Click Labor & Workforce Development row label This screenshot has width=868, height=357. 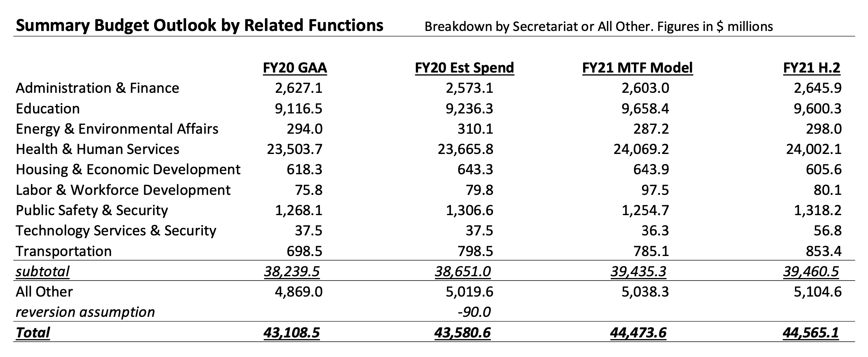pos(123,190)
